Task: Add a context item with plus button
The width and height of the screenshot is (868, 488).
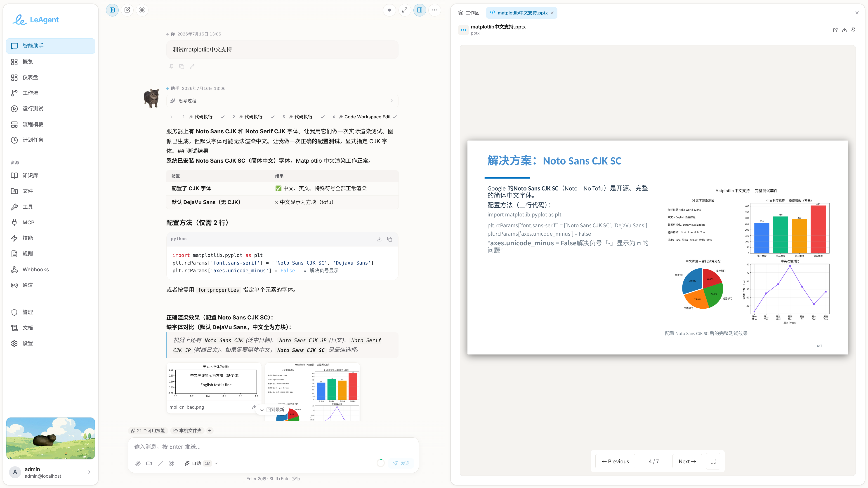Action: pos(210,431)
